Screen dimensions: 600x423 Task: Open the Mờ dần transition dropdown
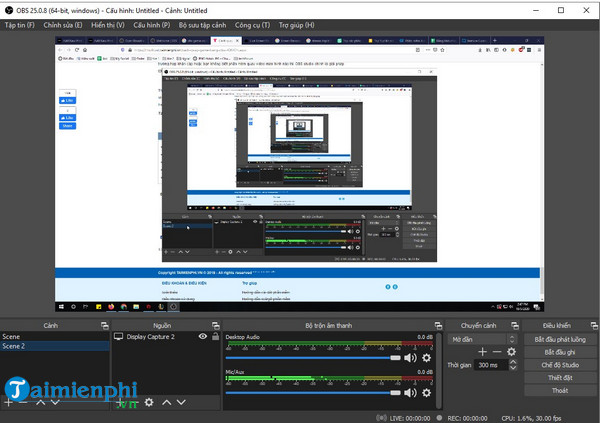coord(482,339)
